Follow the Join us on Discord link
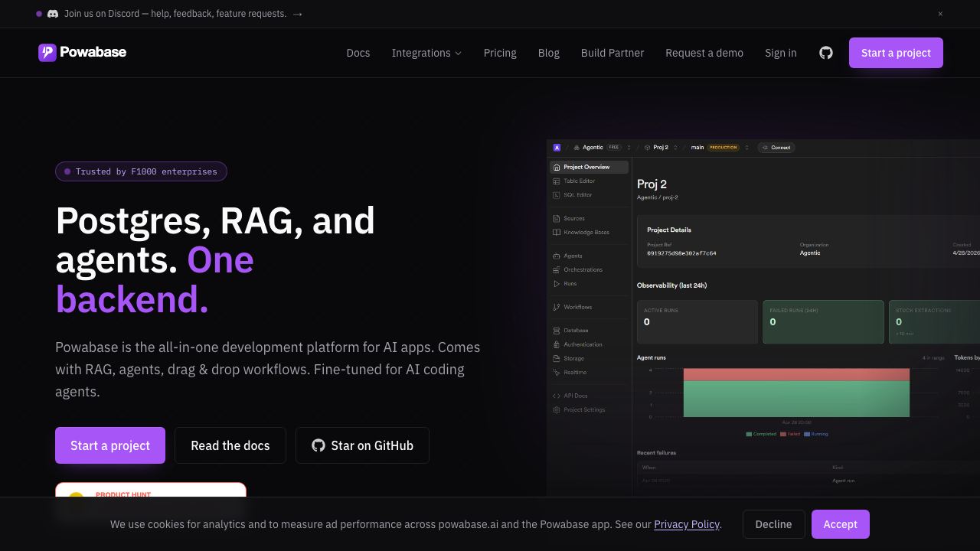 pos(183,14)
